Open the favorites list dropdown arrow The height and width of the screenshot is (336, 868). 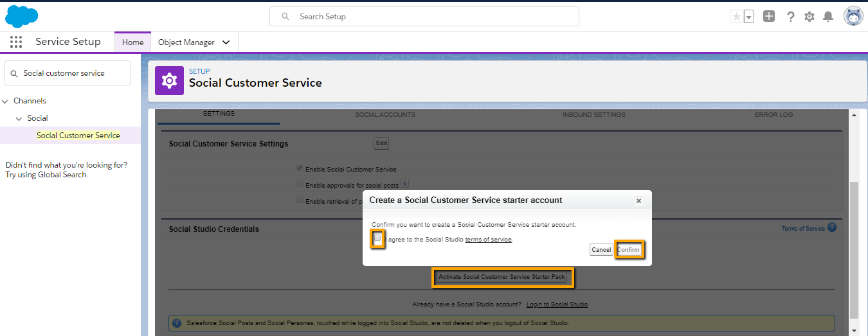click(748, 17)
